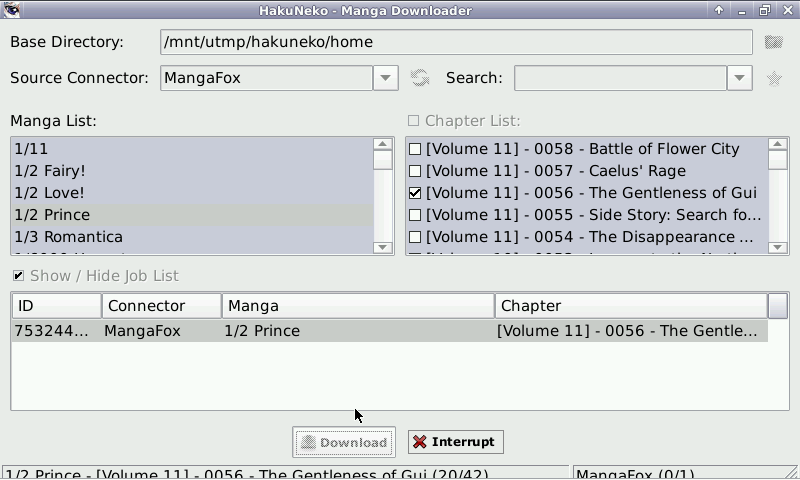
Task: Click the keep-above arrow window button
Action: click(719, 10)
